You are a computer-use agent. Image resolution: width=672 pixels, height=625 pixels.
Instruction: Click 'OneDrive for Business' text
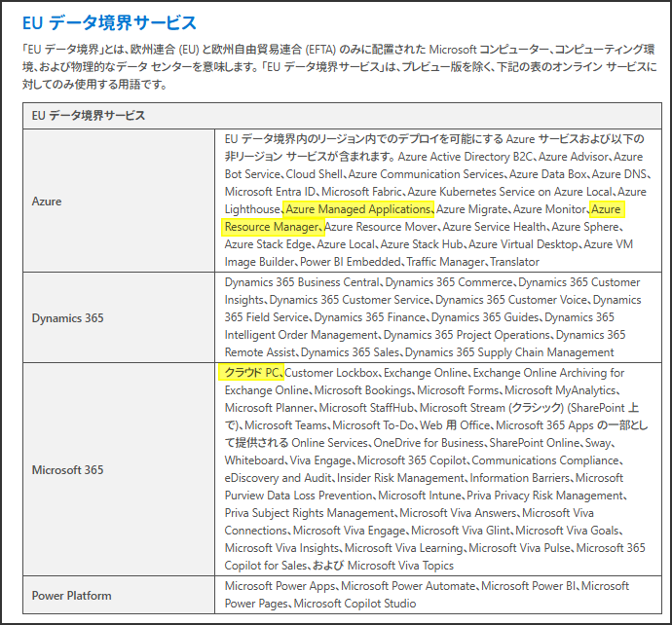[x=429, y=443]
